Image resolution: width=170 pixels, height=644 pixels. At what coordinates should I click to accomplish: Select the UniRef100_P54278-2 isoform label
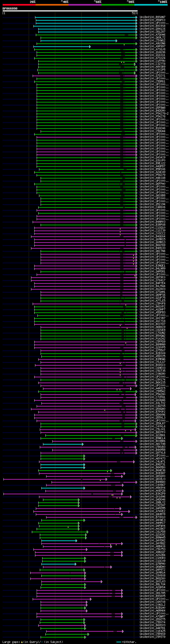pos(154,114)
